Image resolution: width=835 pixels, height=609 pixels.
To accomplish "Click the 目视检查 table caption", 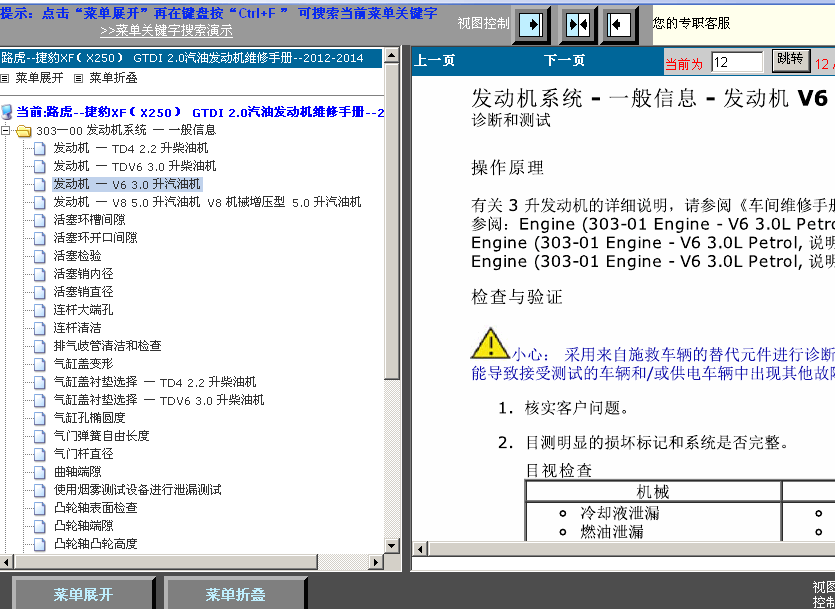I will click(559, 471).
